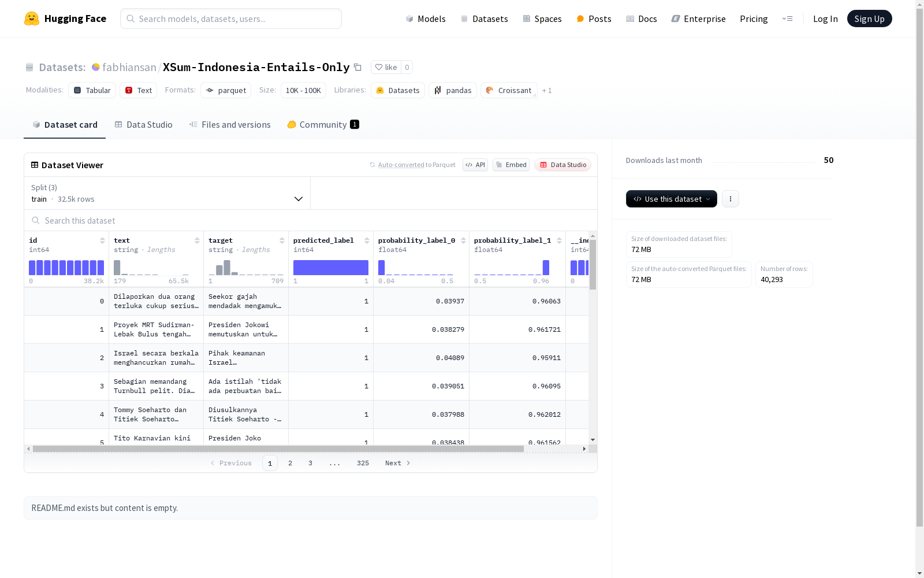Select the row starting 'Dilaporkan dua orang'
The image size is (924, 578).
306,301
